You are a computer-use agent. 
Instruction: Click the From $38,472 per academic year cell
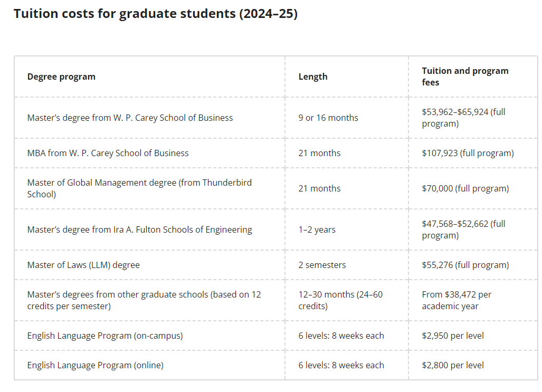pos(457,300)
